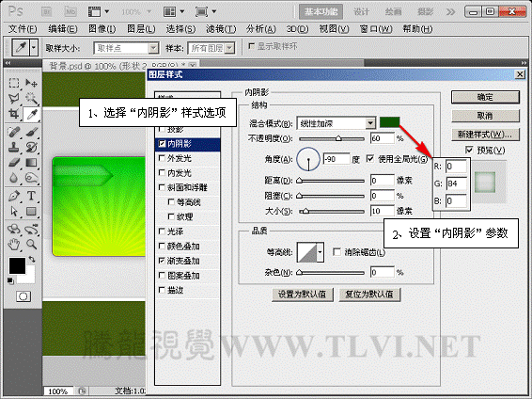Choose the Pen tool
The width and height of the screenshot is (532, 399).
tap(14, 196)
